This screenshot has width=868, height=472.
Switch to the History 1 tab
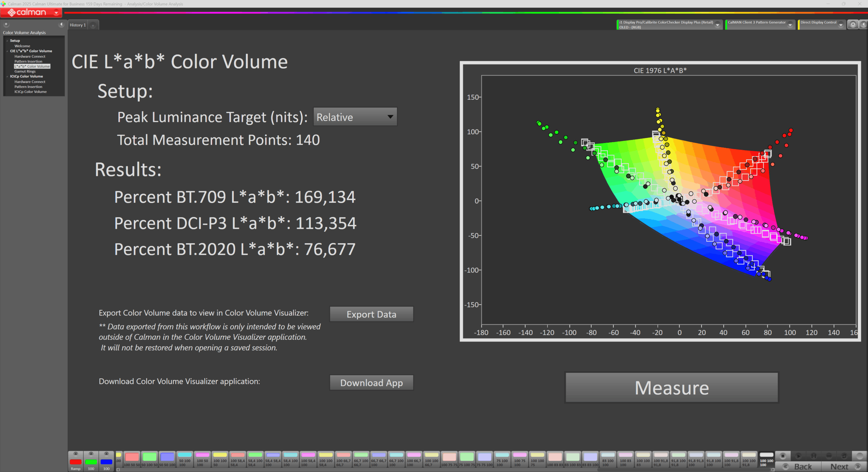[78, 25]
